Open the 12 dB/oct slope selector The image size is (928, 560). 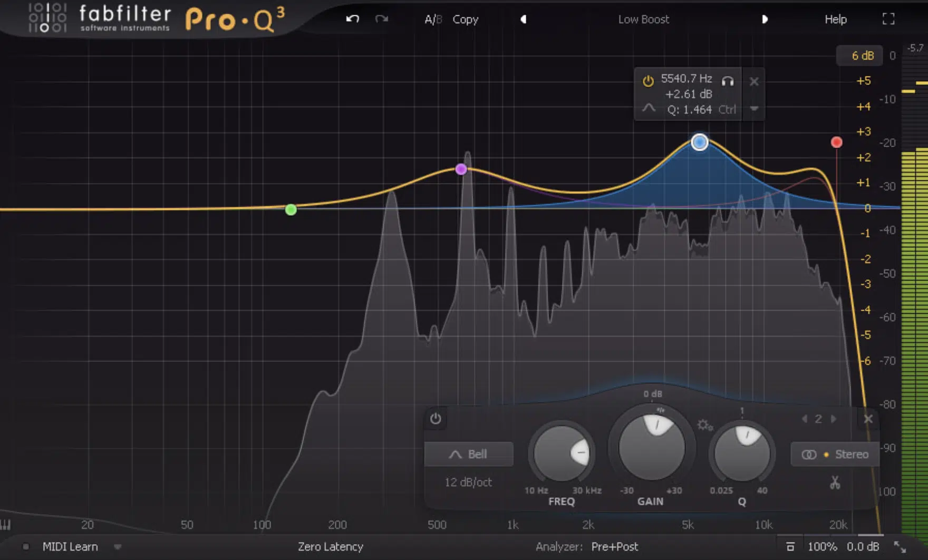(x=468, y=482)
